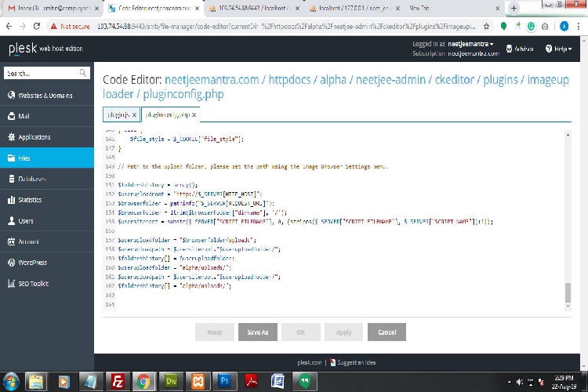Open alpha breadcrumb link
The height and width of the screenshot is (392, 588).
click(333, 79)
